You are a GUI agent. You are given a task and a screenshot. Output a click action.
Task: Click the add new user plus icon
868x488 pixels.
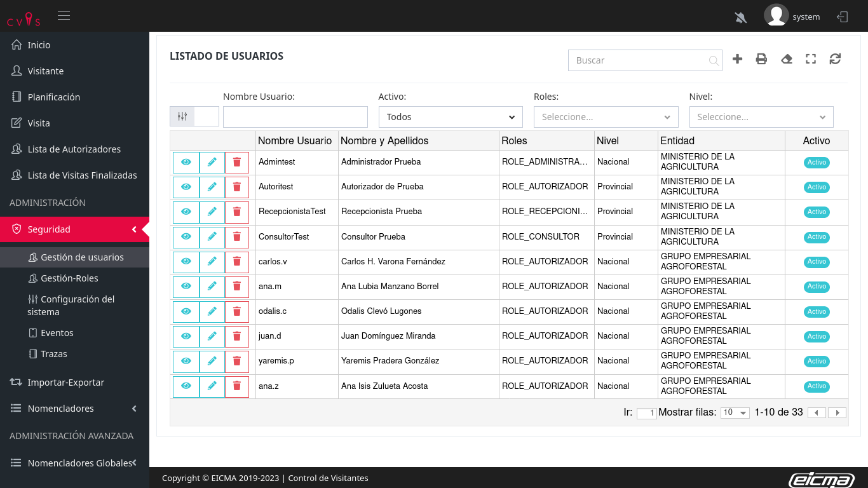coord(737,59)
